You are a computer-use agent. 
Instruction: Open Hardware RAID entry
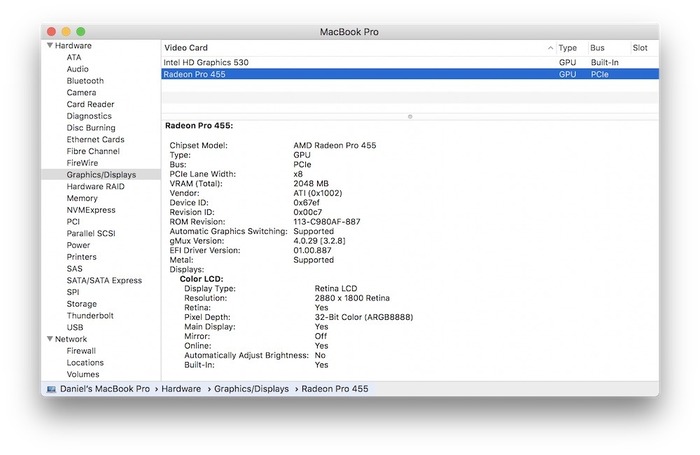[x=96, y=186]
